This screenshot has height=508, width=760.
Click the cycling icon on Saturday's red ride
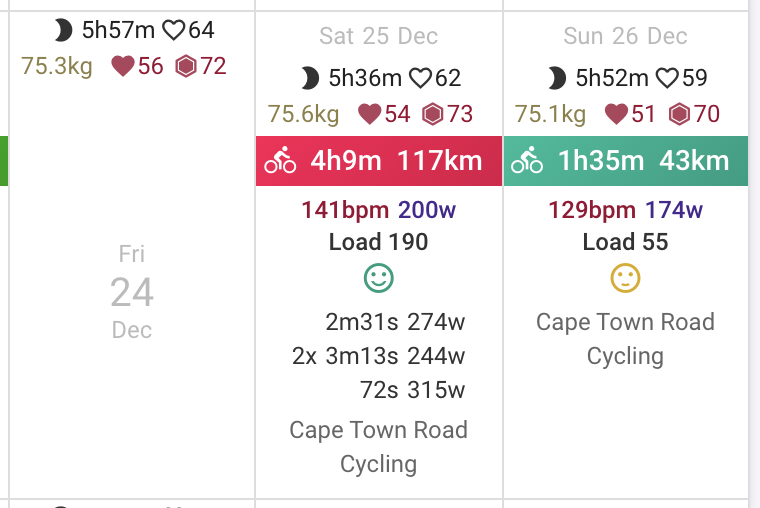click(280, 160)
